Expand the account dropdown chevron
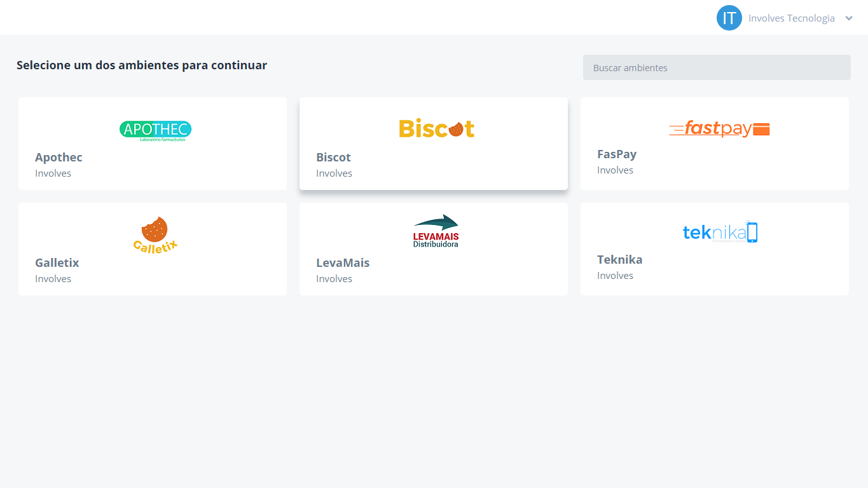868x488 pixels. pyautogui.click(x=849, y=18)
